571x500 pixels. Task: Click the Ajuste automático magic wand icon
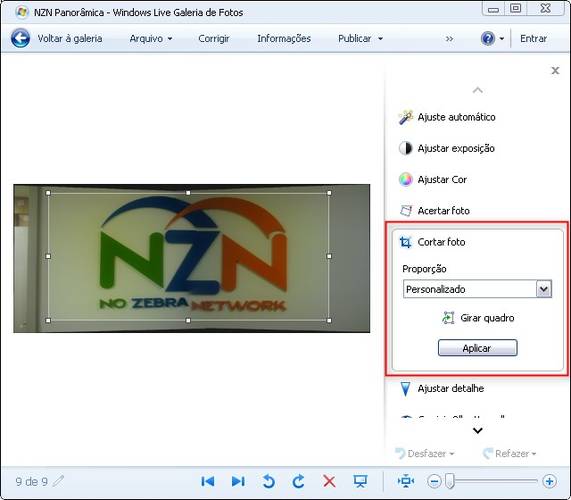[405, 117]
